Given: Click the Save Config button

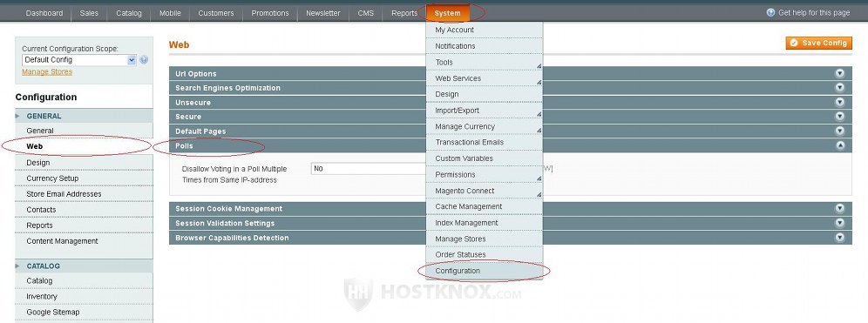Looking at the screenshot, I should pyautogui.click(x=818, y=44).
